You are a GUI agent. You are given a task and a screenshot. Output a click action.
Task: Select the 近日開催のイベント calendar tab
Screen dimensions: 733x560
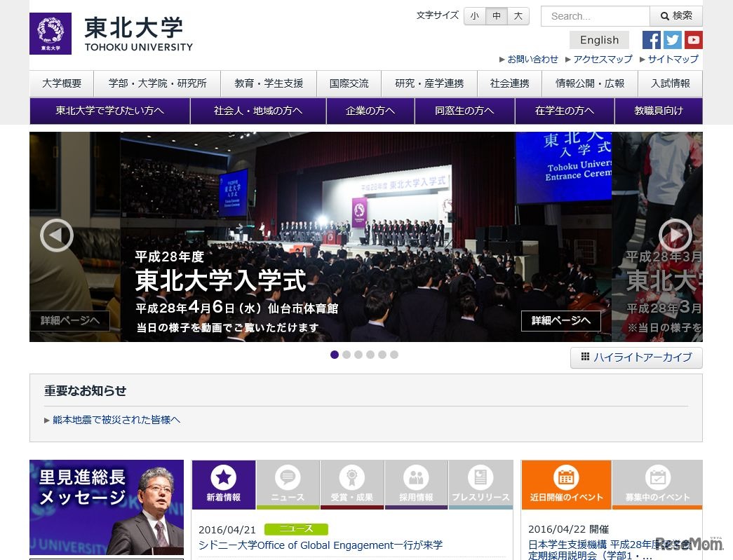[567, 484]
